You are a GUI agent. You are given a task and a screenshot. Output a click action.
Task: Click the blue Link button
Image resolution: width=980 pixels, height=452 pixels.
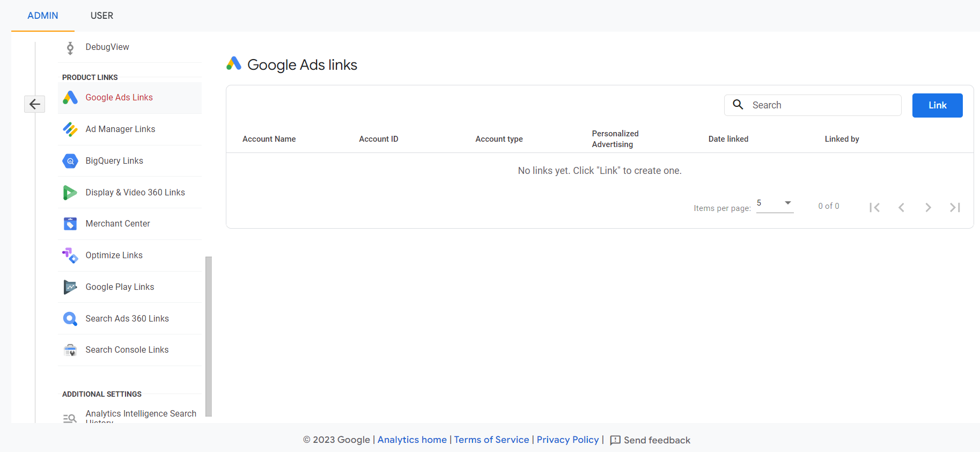[x=938, y=105]
